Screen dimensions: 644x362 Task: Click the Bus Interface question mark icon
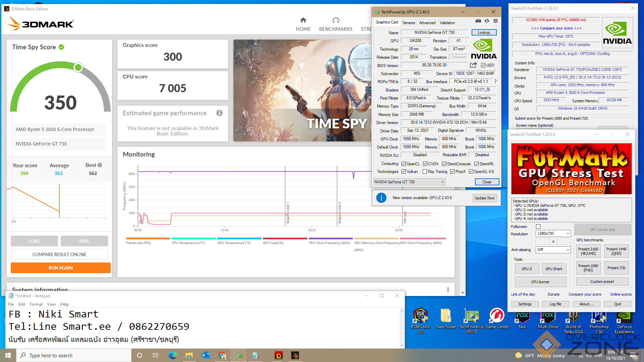tap(495, 81)
